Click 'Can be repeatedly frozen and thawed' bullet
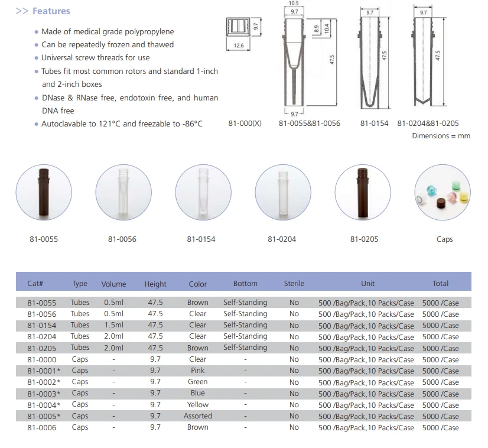This screenshot has height=448, width=488. point(108,45)
